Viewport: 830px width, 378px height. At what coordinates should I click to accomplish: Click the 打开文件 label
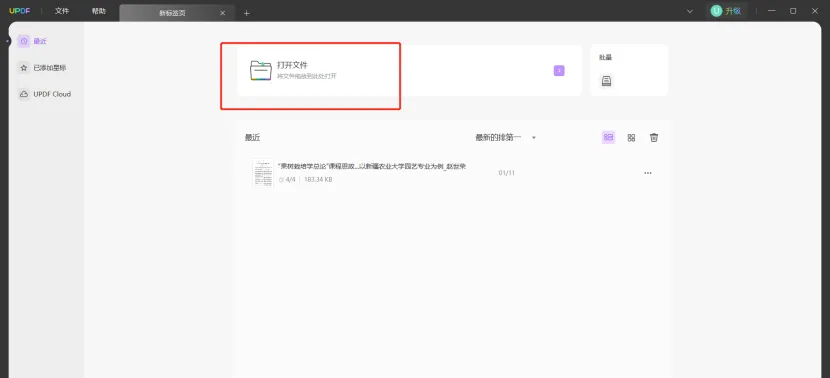click(292, 65)
